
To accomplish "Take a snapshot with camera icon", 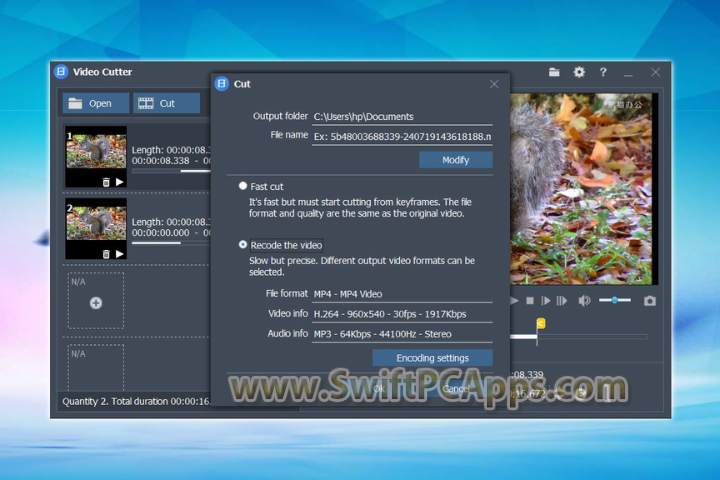I will point(650,301).
